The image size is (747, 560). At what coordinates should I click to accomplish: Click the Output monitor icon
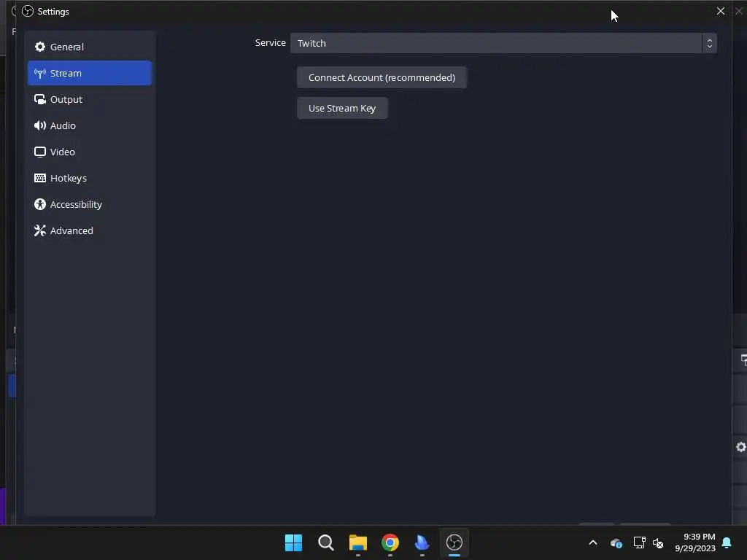(x=40, y=99)
